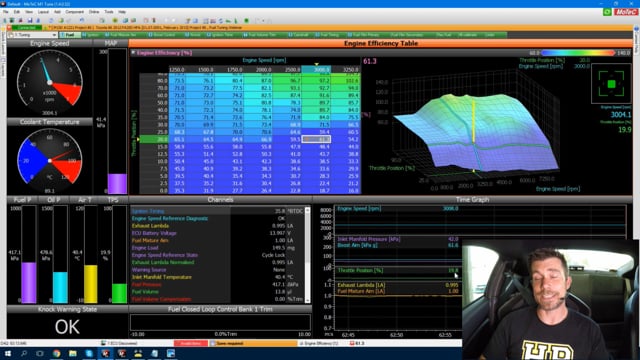The height and width of the screenshot is (360, 640).
Task: Click the Engine Efficiency [%] table title icon
Action: pos(133,53)
